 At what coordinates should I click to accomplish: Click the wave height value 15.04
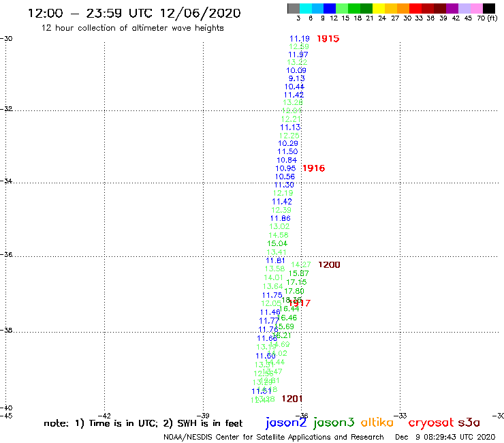click(x=277, y=243)
